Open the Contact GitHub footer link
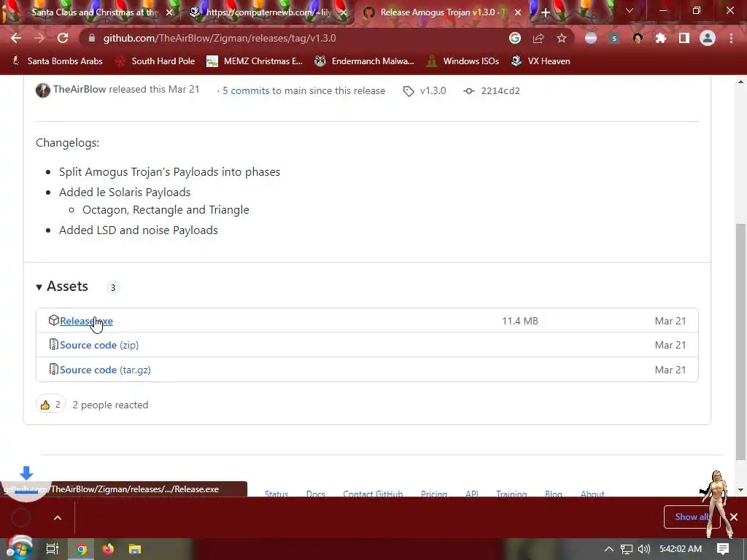Viewport: 747px width, 560px height. pos(373,494)
